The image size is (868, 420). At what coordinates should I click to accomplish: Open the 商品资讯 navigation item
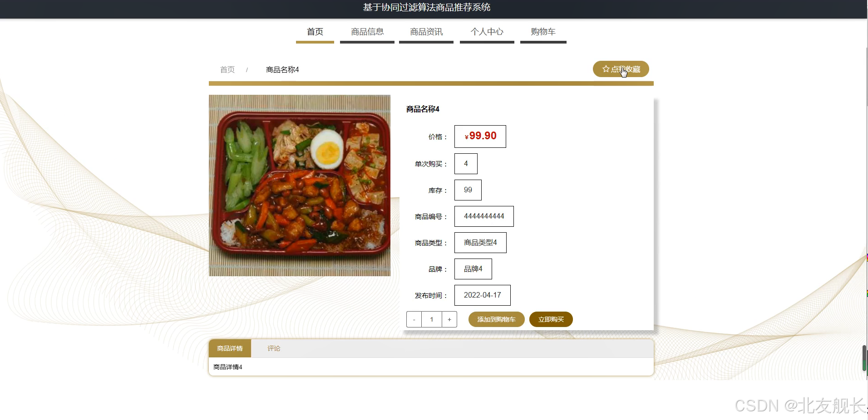point(426,32)
